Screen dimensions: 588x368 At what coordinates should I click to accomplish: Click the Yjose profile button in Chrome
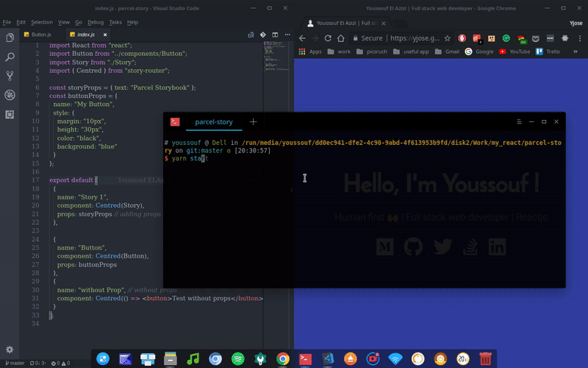576,23
